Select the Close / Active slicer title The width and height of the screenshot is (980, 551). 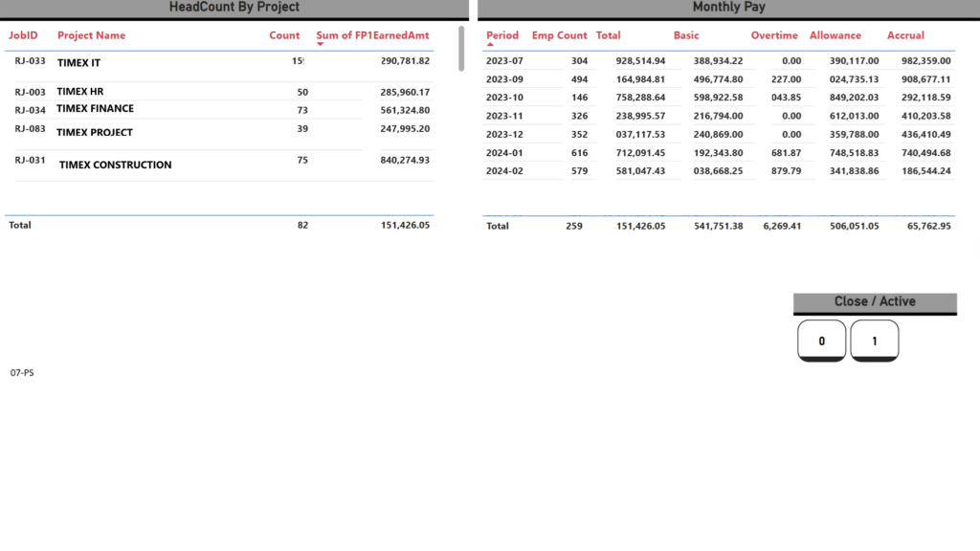[875, 301]
